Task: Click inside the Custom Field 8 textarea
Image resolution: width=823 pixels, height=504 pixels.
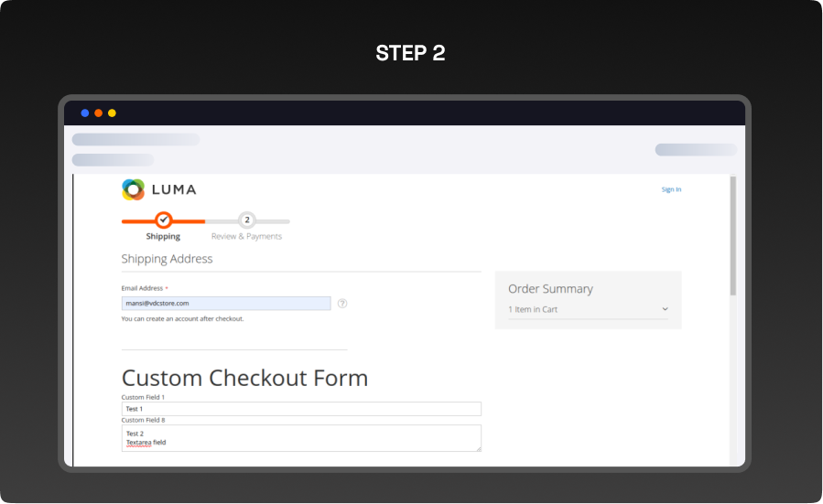Action: 301,437
